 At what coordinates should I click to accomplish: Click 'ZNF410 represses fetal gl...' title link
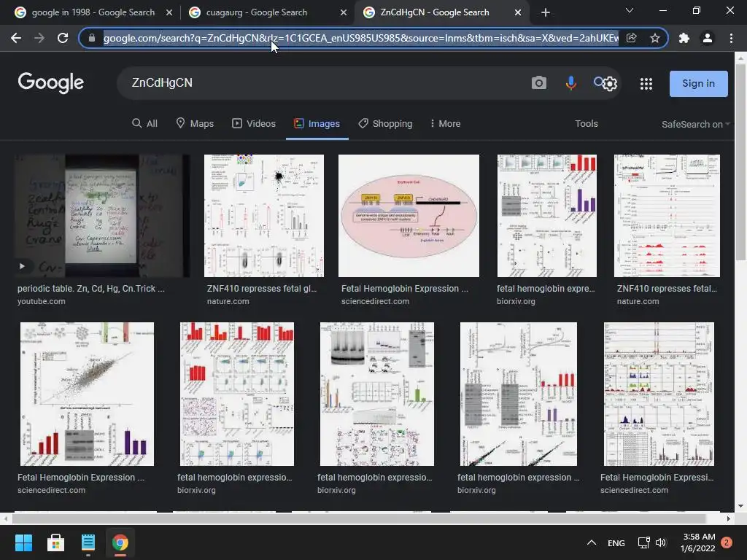[x=262, y=289]
